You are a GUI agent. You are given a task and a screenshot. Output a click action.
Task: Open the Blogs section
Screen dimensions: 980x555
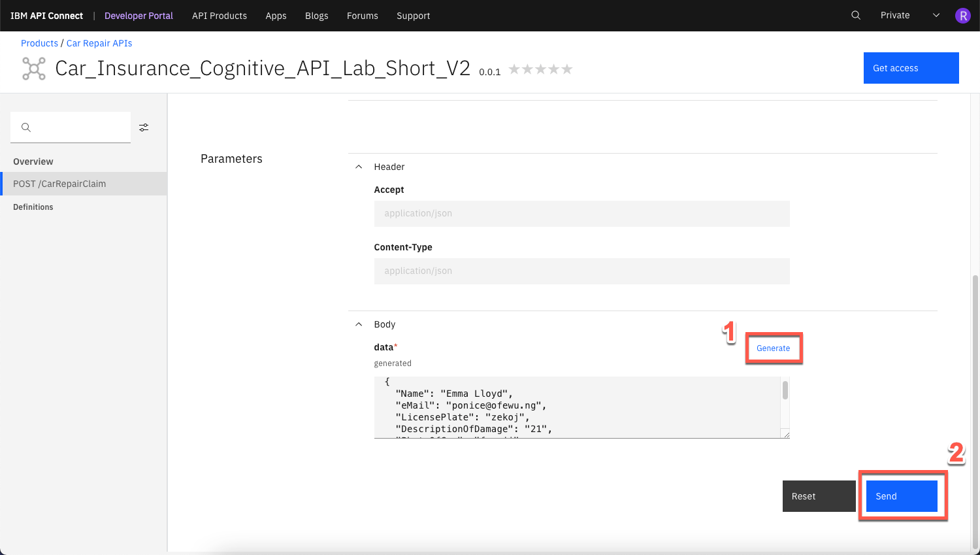tap(317, 16)
